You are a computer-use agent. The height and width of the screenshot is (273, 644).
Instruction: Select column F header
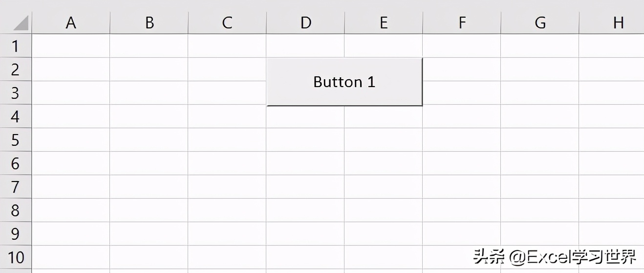click(x=462, y=23)
